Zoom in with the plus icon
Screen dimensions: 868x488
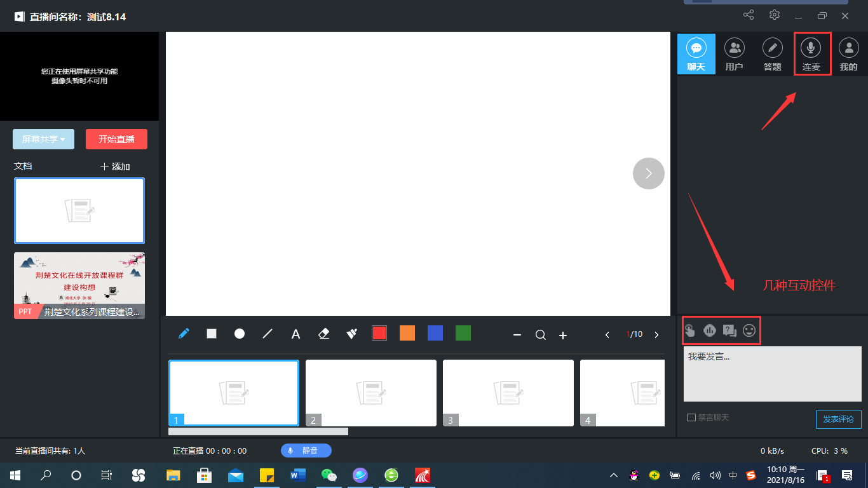coord(563,335)
